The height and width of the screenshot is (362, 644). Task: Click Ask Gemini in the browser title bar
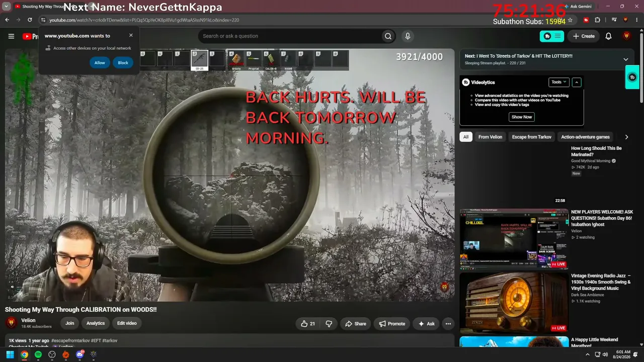click(578, 7)
